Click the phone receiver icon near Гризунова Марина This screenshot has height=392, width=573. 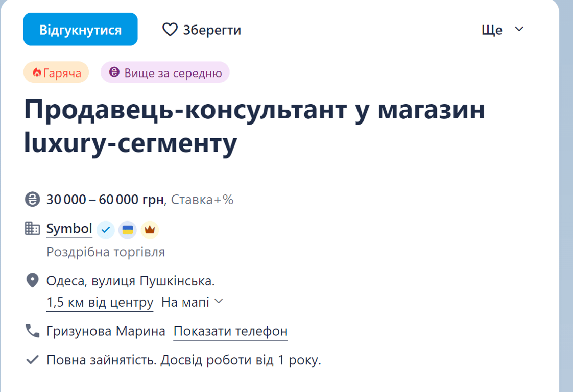coord(31,331)
